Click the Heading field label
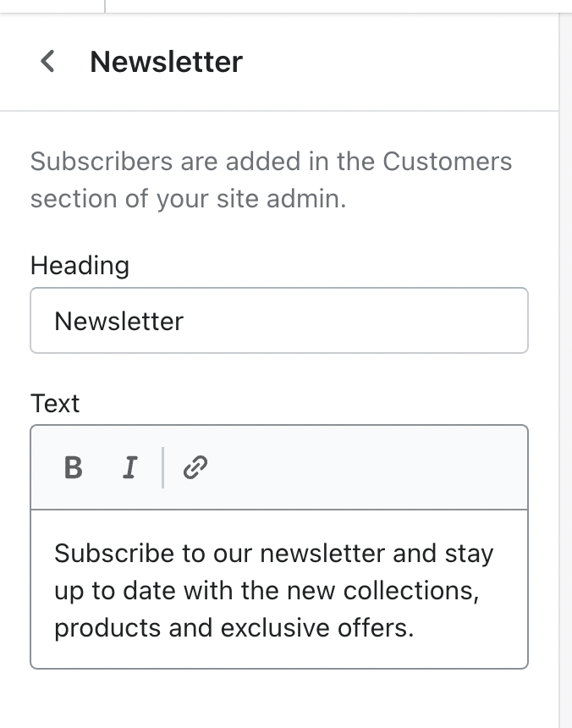 click(x=80, y=266)
